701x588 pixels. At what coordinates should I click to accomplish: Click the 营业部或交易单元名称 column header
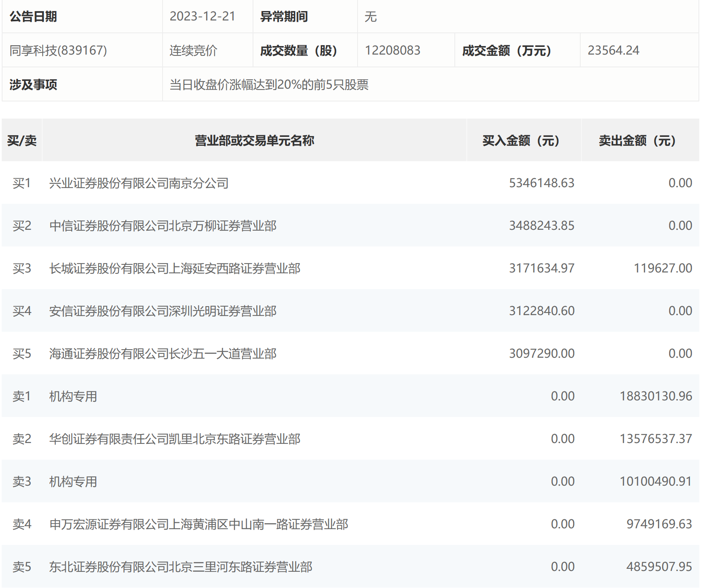tap(255, 140)
